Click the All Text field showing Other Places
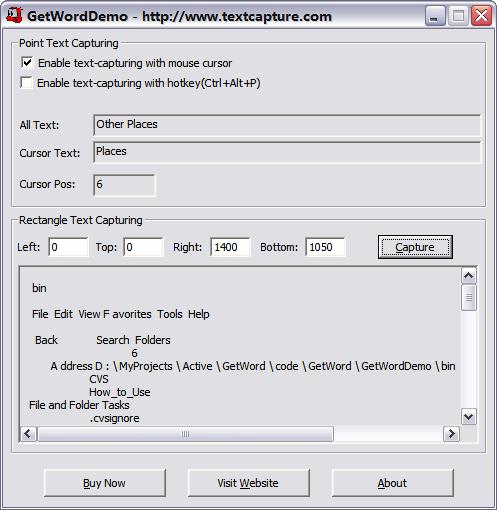Image resolution: width=497 pixels, height=510 pixels. click(x=287, y=125)
